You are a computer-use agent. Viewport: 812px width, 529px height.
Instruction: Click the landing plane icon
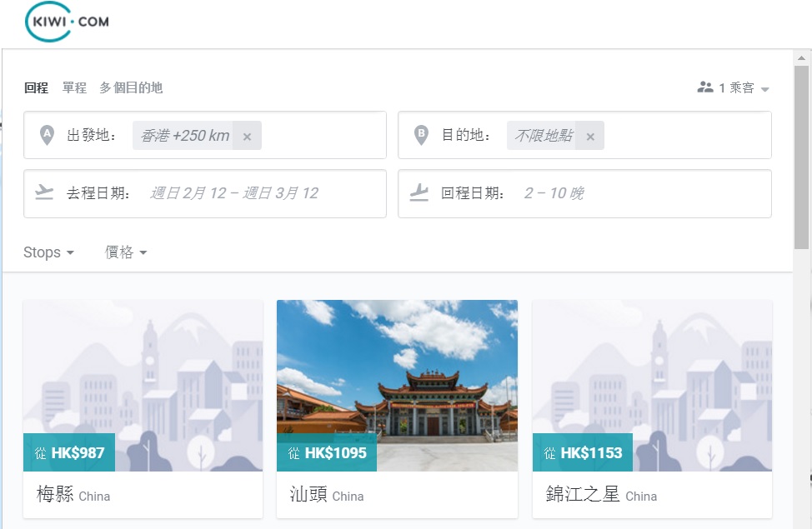tap(419, 192)
